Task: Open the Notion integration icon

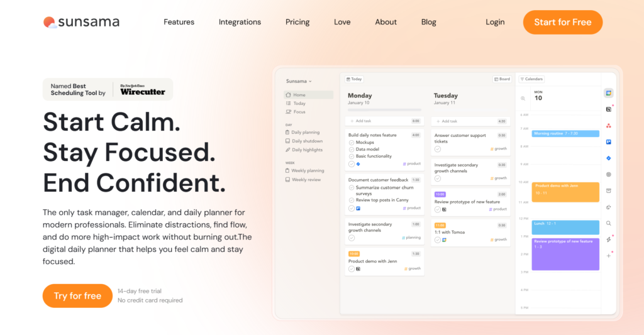Action: 608,109
